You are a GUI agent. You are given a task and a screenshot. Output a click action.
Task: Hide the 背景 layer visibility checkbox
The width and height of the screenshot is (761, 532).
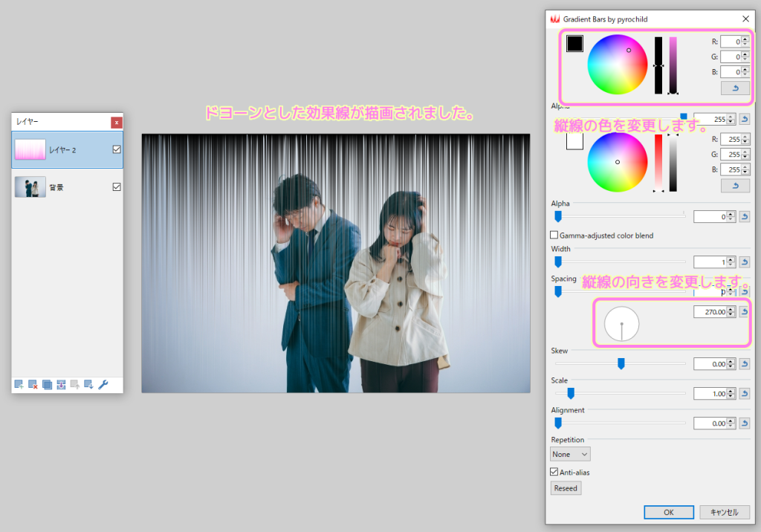[x=117, y=187]
